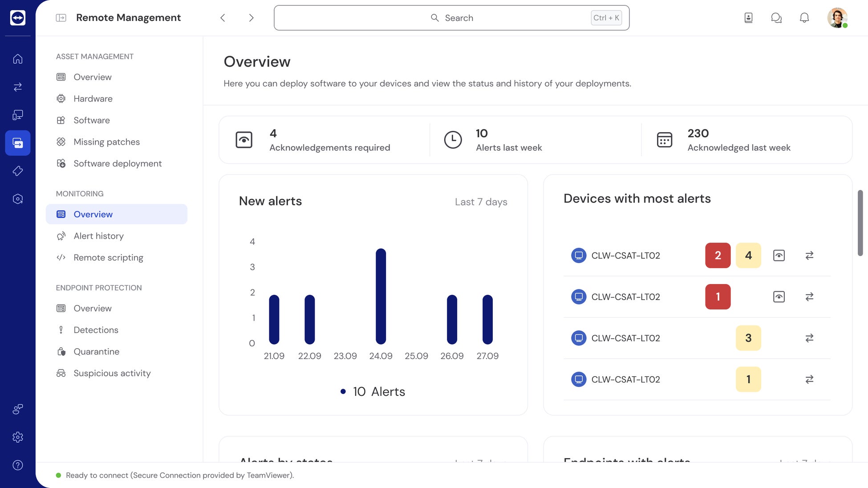Click the connect arrows for the first CLW-CSAT-LT02 device
The image size is (868, 488).
click(x=809, y=256)
